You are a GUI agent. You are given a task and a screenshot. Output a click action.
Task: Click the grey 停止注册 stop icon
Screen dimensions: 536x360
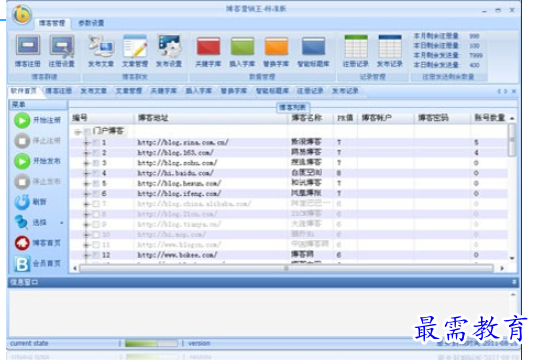coord(22,141)
